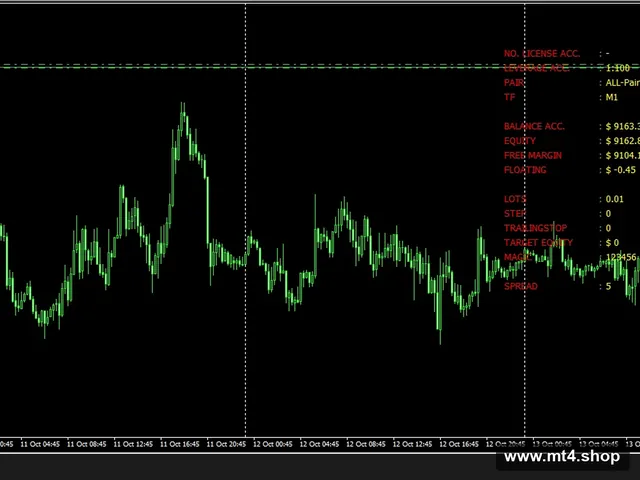This screenshot has width=640, height=480.
Task: Click the PAIR label
Action: coord(514,83)
